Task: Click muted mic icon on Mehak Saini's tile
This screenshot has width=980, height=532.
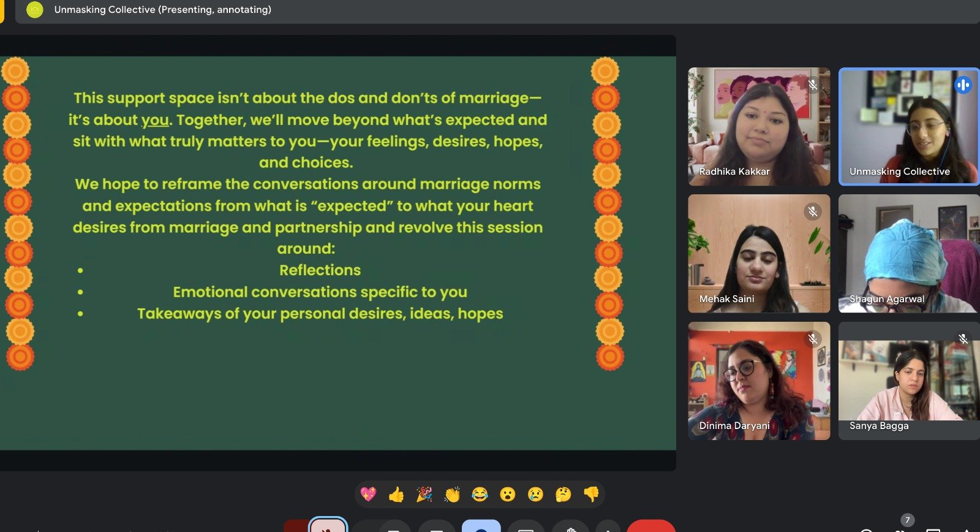Action: coord(813,211)
